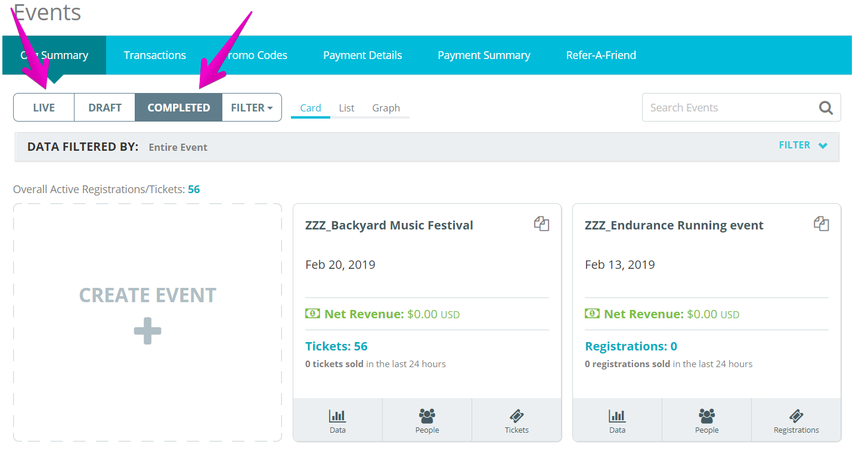Switch to List view
Screen dimensions: 868x450
click(x=346, y=108)
